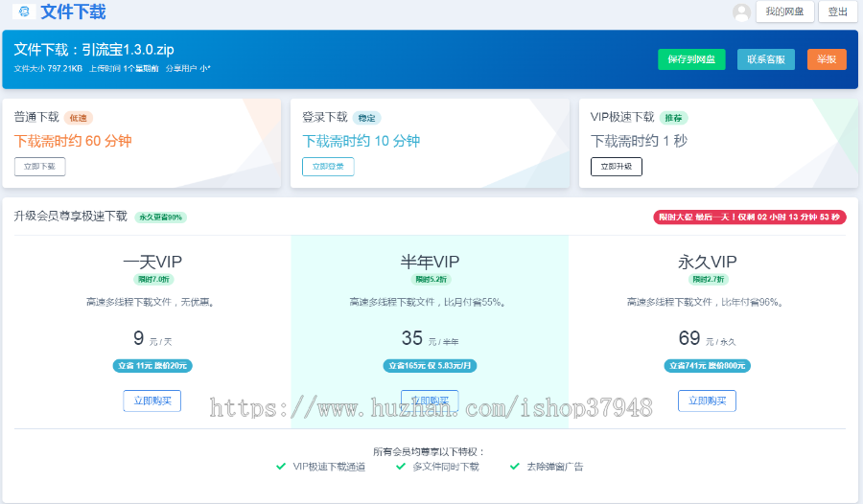Image resolution: width=863 pixels, height=504 pixels.
Task: Click the 稳定 badge next to 登录下载
Action: 366,118
